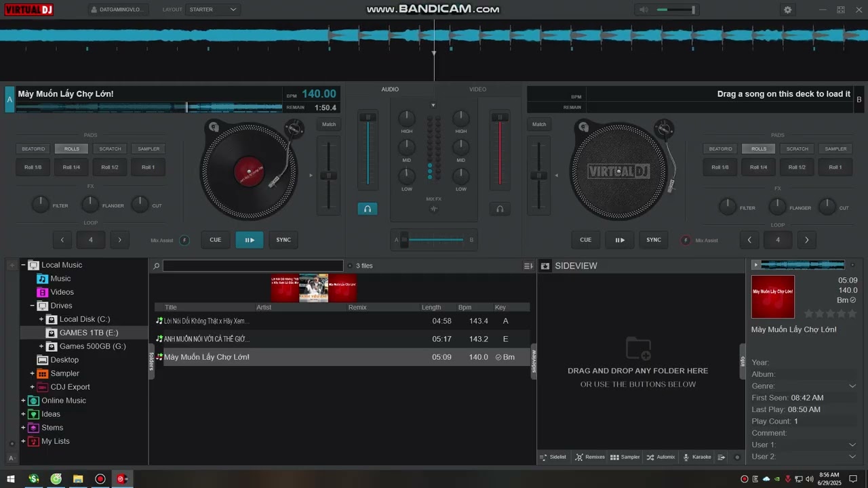The height and width of the screenshot is (488, 868).
Task: Collapse the Local Music tree node
Action: pyautogui.click(x=23, y=265)
